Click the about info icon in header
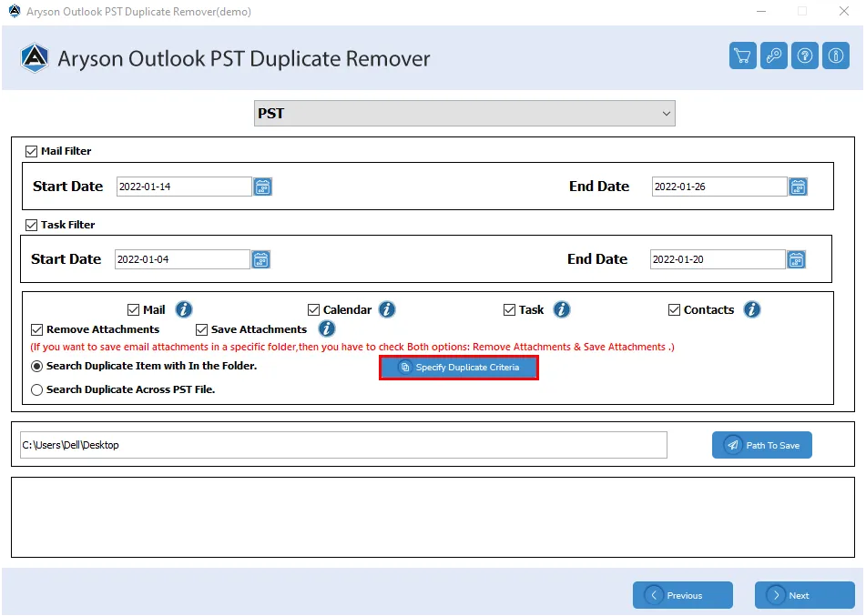This screenshot has height=616, width=866. (x=835, y=56)
